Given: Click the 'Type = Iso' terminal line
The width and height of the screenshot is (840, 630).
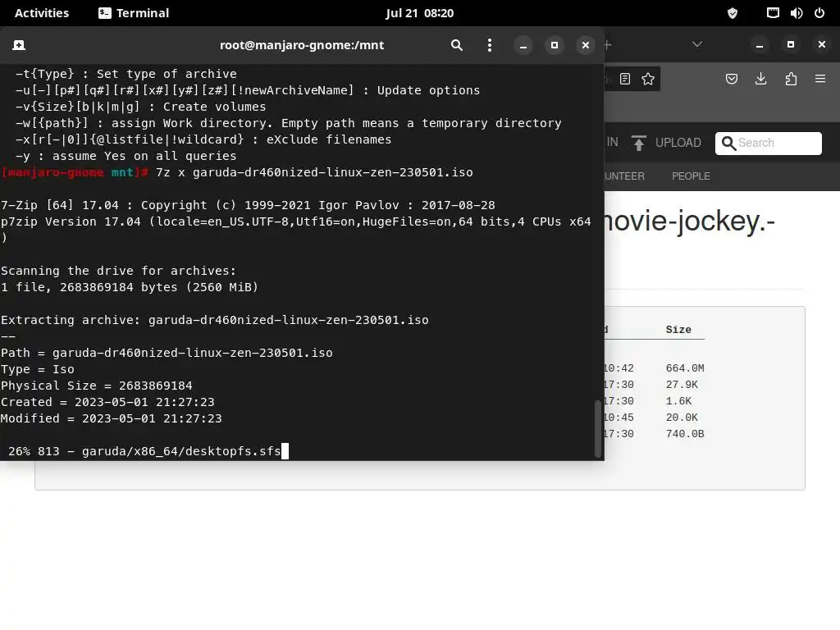Looking at the screenshot, I should point(38,369).
